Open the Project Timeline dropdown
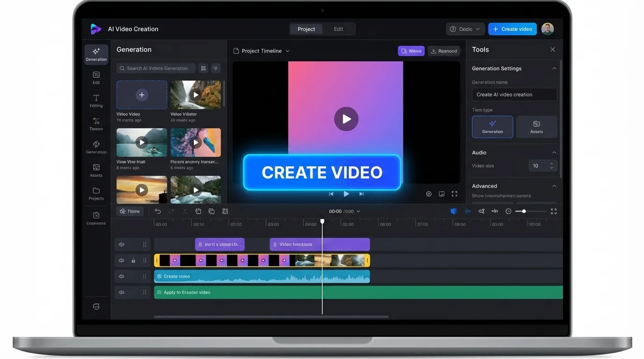 [x=287, y=51]
